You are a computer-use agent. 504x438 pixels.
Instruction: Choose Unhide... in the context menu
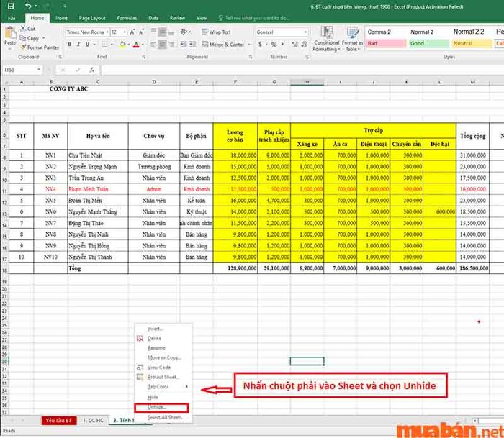(161, 408)
